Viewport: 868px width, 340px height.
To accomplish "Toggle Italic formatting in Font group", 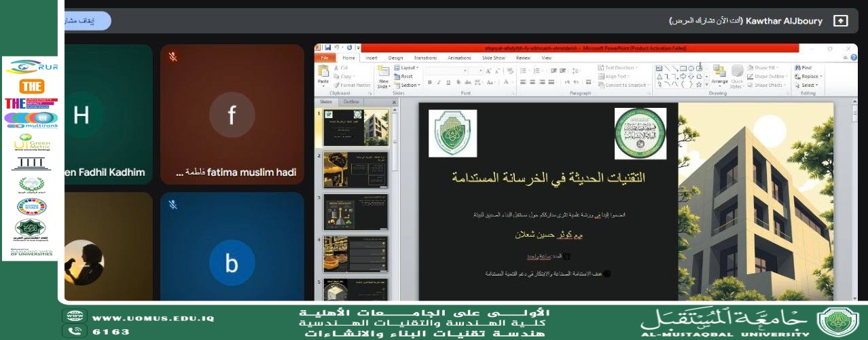I will [x=439, y=81].
